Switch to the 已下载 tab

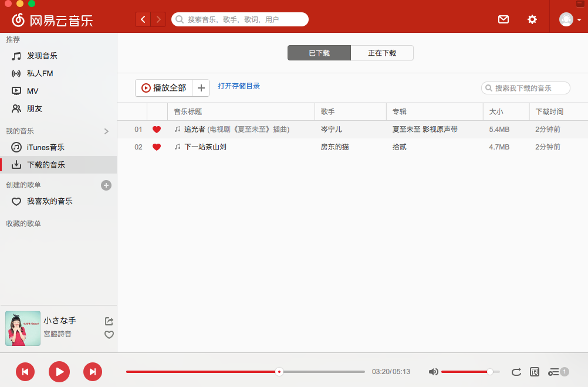(319, 53)
